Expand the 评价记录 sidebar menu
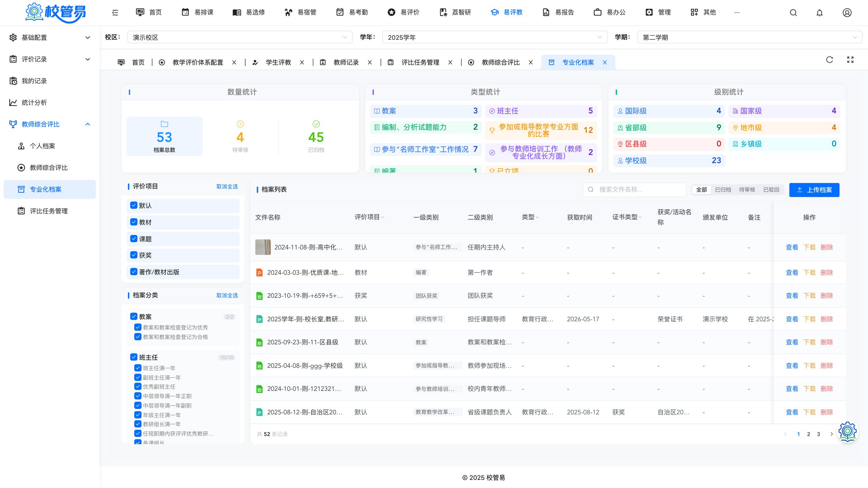This screenshot has height=488, width=868. coord(50,59)
